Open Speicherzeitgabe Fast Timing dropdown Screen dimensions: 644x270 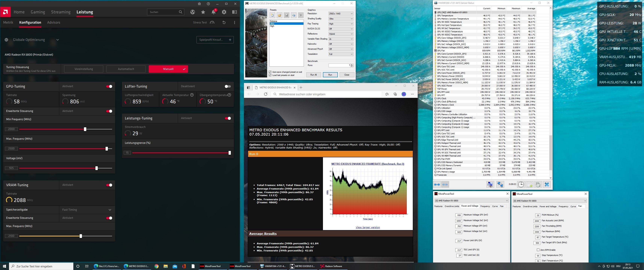pyautogui.click(x=87, y=210)
